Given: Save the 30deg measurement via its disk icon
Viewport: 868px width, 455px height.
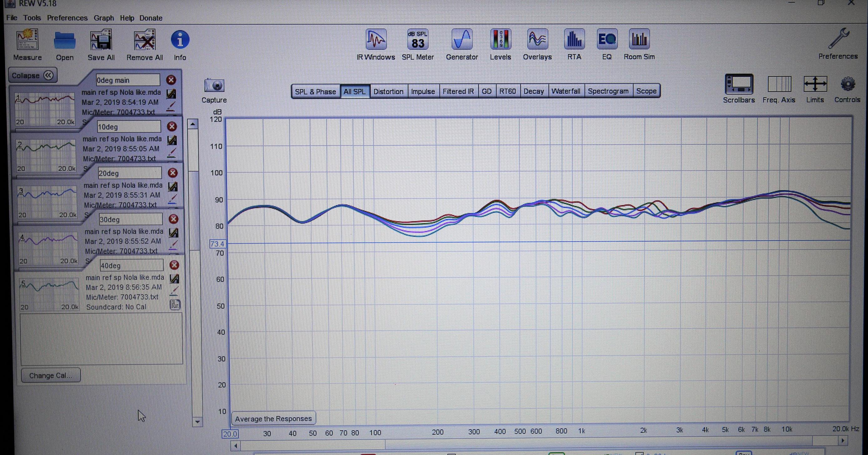Looking at the screenshot, I should [174, 232].
